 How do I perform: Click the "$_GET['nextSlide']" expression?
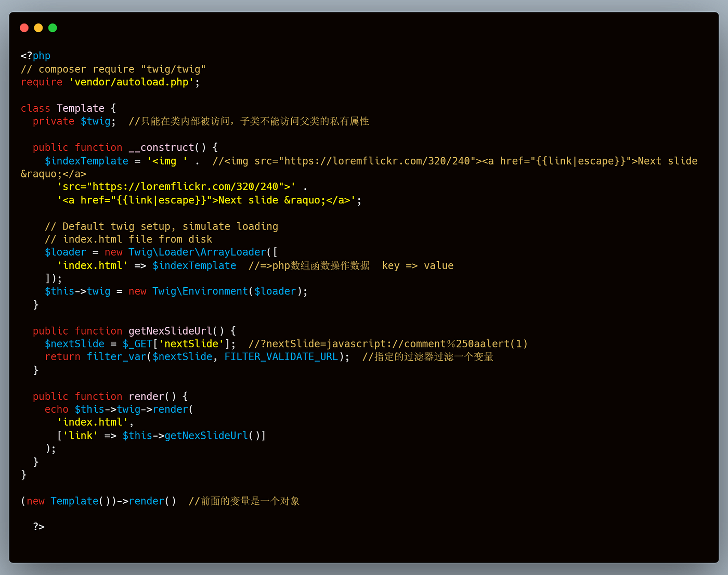click(176, 344)
